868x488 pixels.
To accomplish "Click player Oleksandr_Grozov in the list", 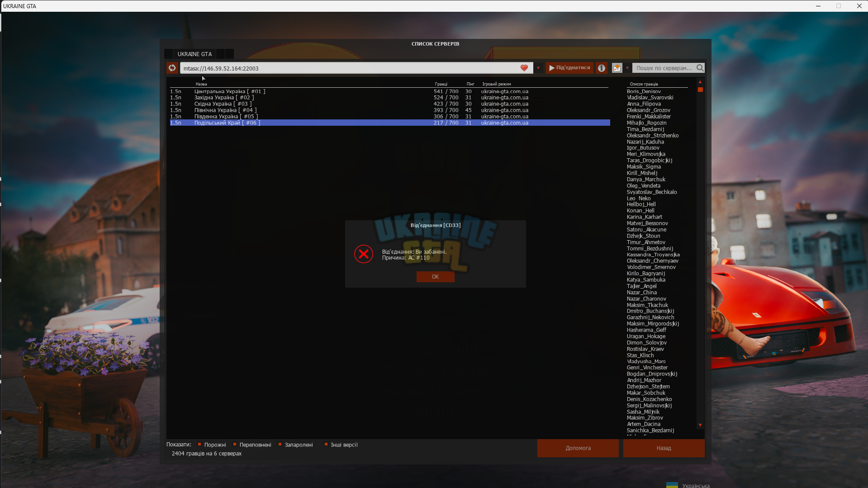I will click(x=648, y=110).
